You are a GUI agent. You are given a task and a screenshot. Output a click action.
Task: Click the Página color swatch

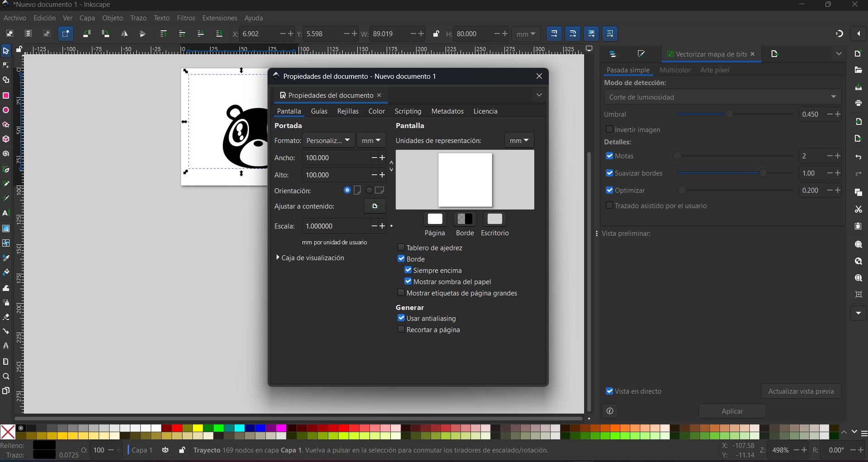(x=435, y=219)
